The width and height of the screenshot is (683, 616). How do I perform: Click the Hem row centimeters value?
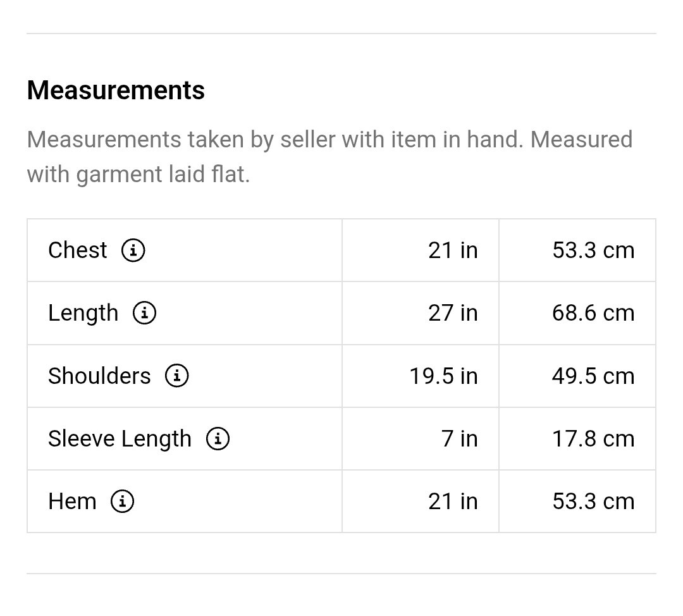(x=593, y=502)
